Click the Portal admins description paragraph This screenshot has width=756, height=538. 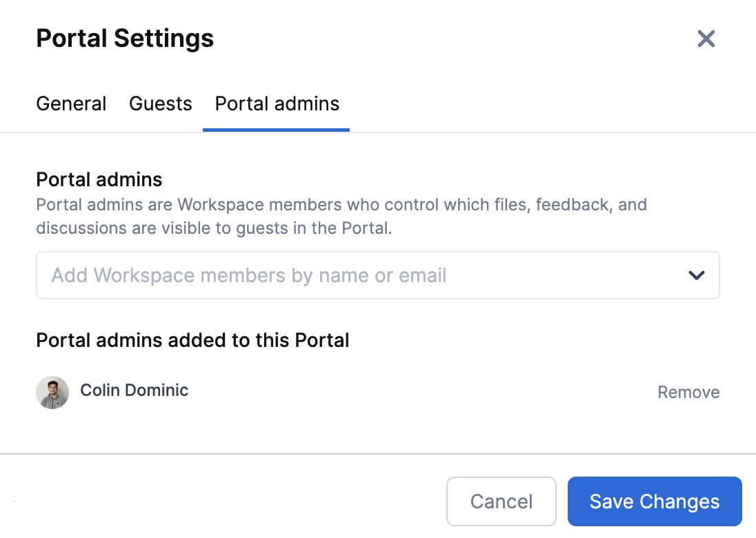point(341,217)
